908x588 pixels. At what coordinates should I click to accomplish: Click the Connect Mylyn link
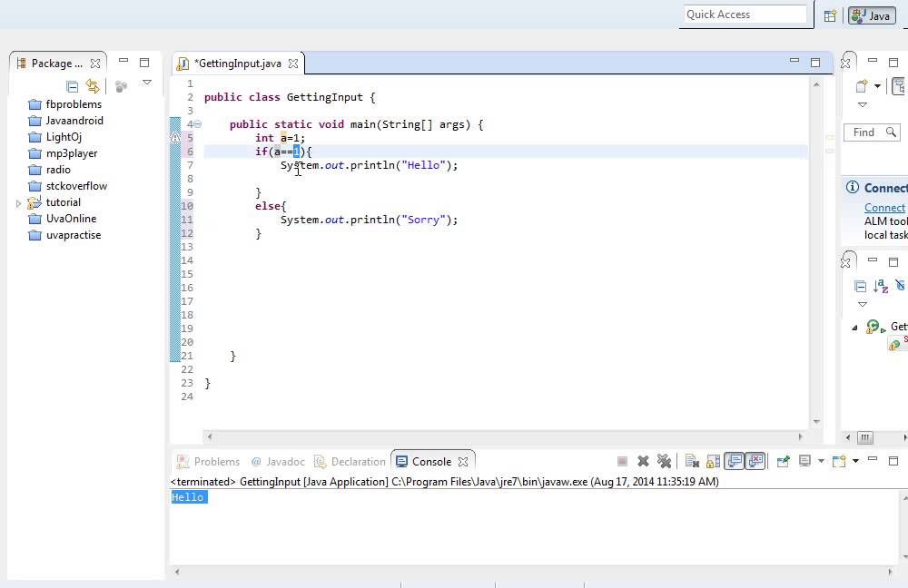[x=884, y=208]
